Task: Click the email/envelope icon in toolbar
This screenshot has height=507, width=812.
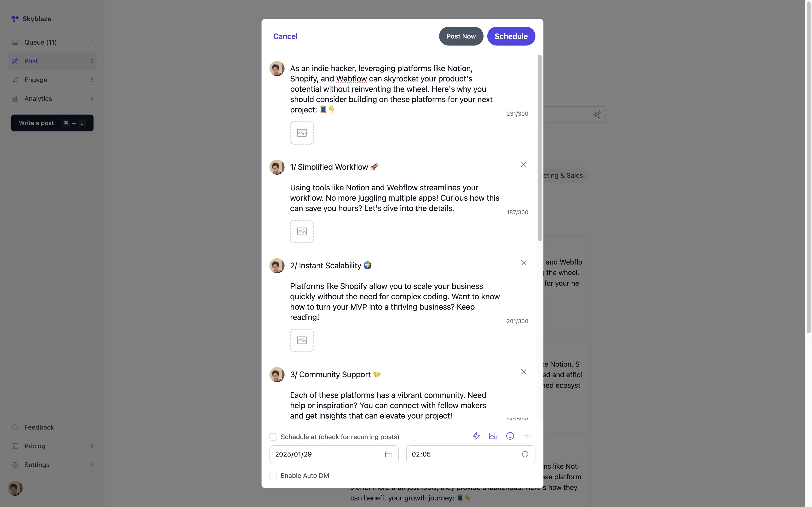Action: pyautogui.click(x=493, y=436)
